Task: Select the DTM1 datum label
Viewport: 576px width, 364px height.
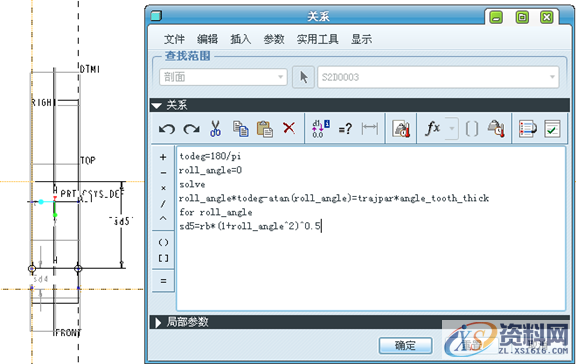Action: [x=90, y=69]
